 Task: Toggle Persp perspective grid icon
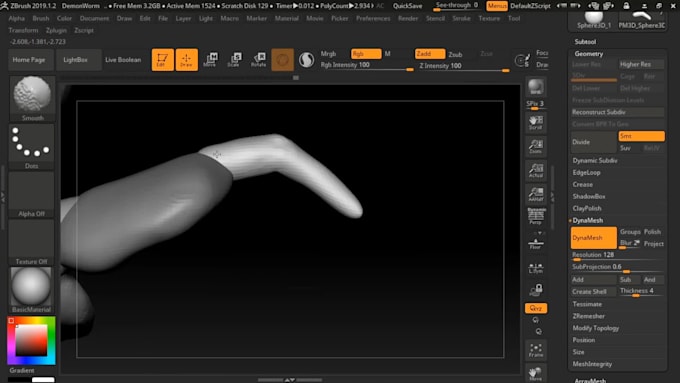coord(536,216)
